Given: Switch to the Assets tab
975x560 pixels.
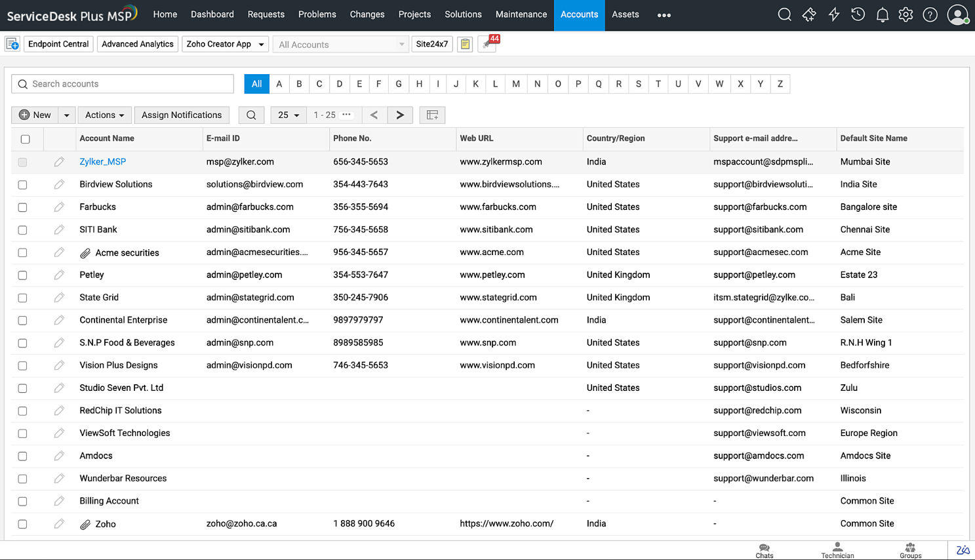Looking at the screenshot, I should coord(625,14).
